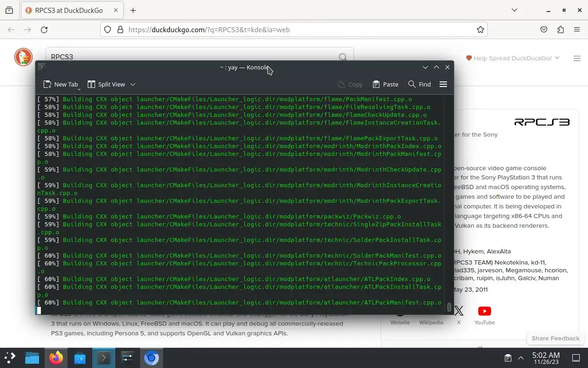Click Paste in Konsole toolbar

click(385, 84)
